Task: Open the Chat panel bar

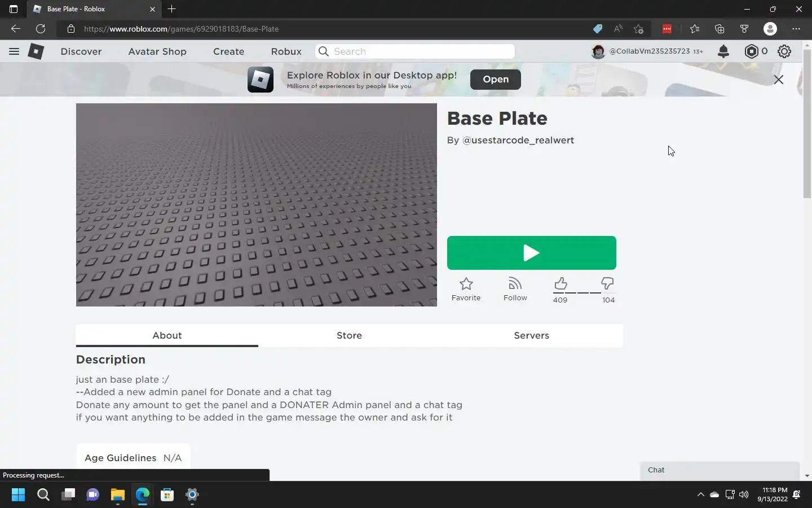Action: 720,470
